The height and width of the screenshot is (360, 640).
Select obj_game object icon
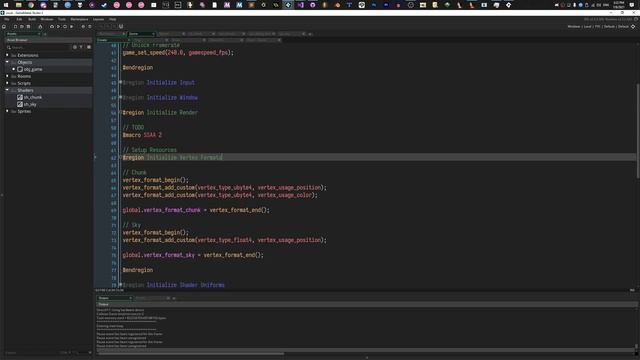click(20, 69)
